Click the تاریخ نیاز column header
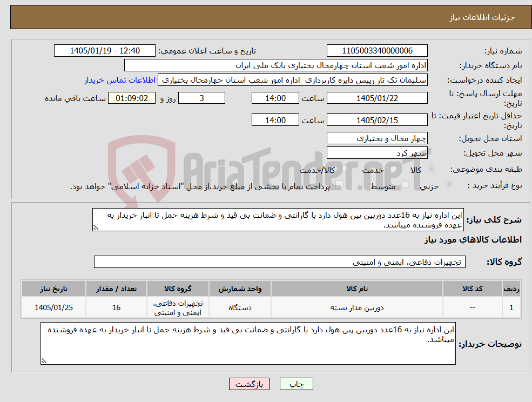 [x=53, y=289]
